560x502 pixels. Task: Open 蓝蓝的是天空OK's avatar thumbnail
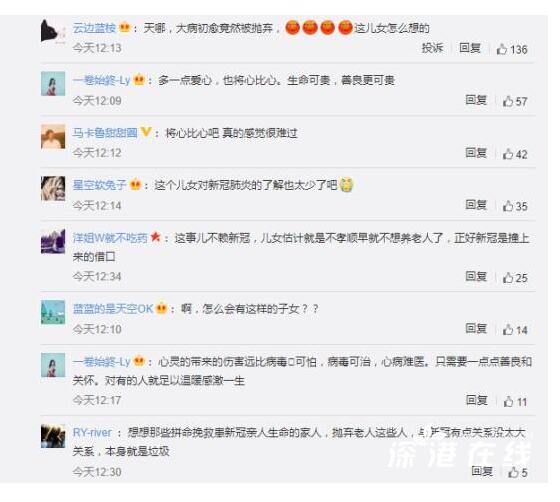point(53,312)
